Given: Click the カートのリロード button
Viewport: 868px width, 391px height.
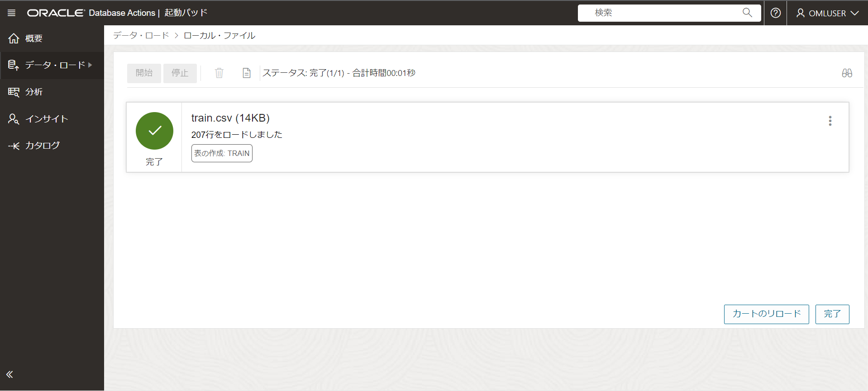Looking at the screenshot, I should coord(766,314).
